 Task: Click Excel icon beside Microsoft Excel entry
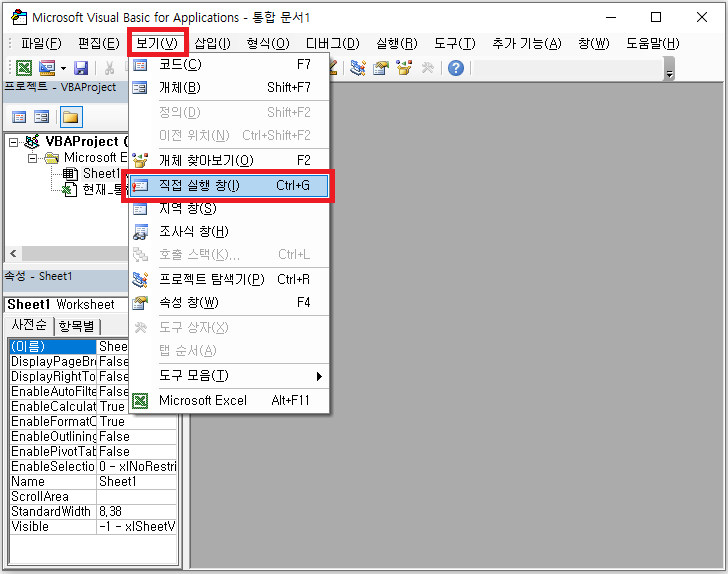[140, 400]
